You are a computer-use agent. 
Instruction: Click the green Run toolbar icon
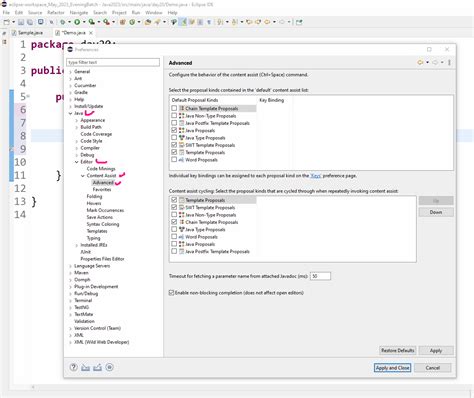[x=77, y=22]
